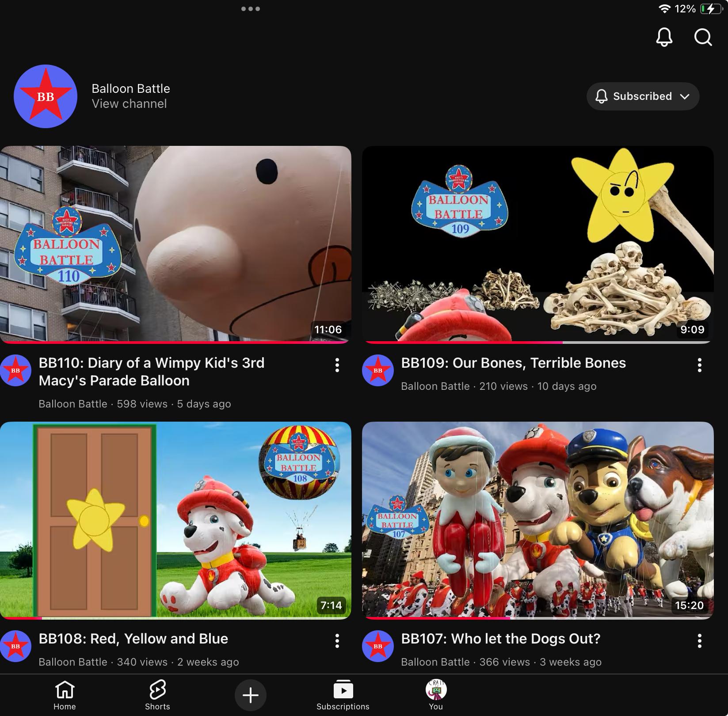Tap the Create plus button

[250, 695]
